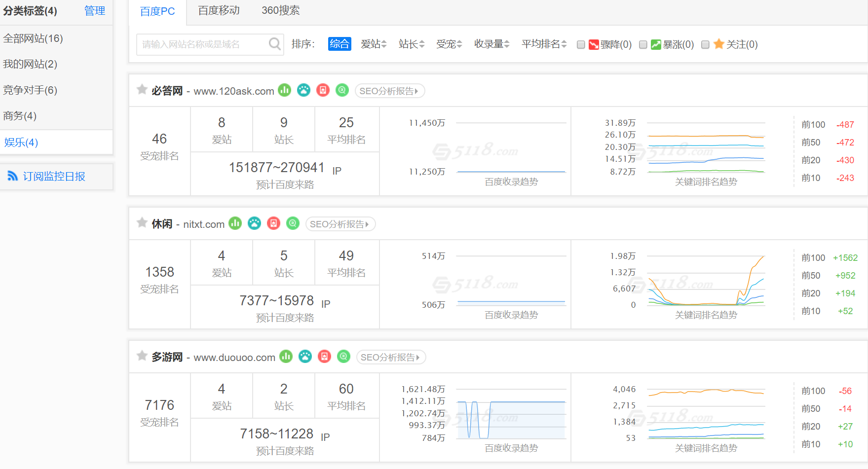Viewport: 868px width, 469px height.
Task: Sort by 收录量
Action: pyautogui.click(x=492, y=44)
